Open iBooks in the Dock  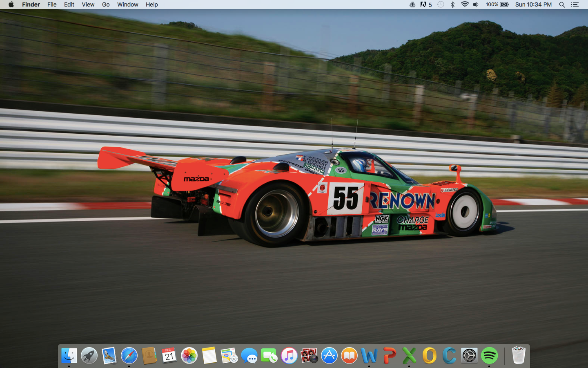tap(349, 356)
